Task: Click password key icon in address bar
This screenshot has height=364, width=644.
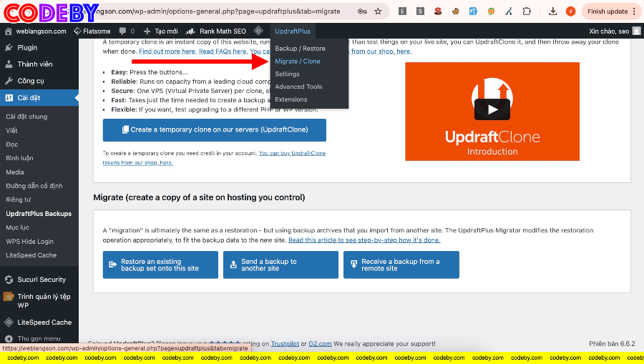Action: pos(362,11)
